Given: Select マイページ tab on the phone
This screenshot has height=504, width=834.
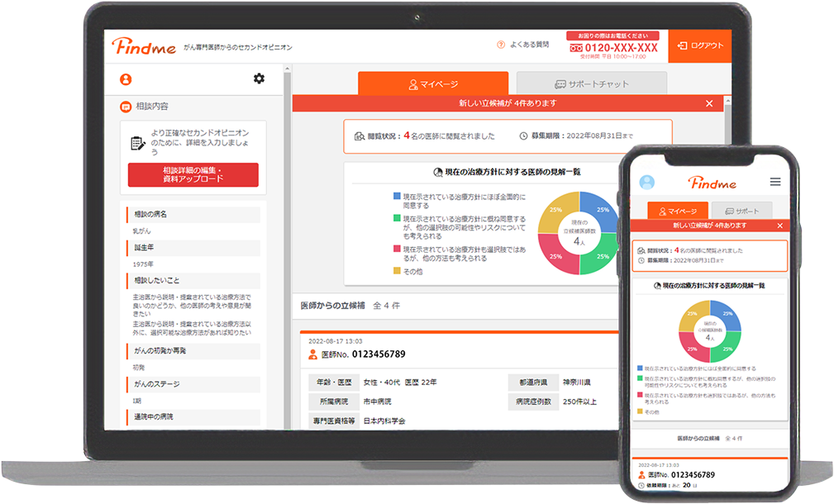Looking at the screenshot, I should click(x=678, y=211).
